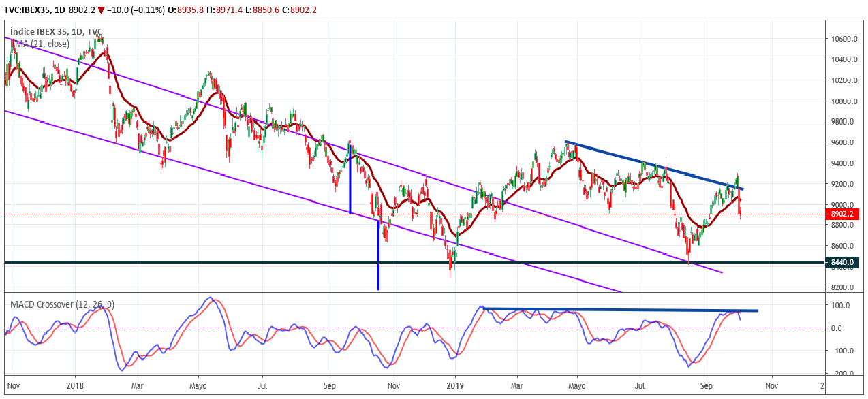Image resolution: width=868 pixels, height=399 pixels.
Task: Click the 10200.0 price axis label
Action: click(x=843, y=80)
